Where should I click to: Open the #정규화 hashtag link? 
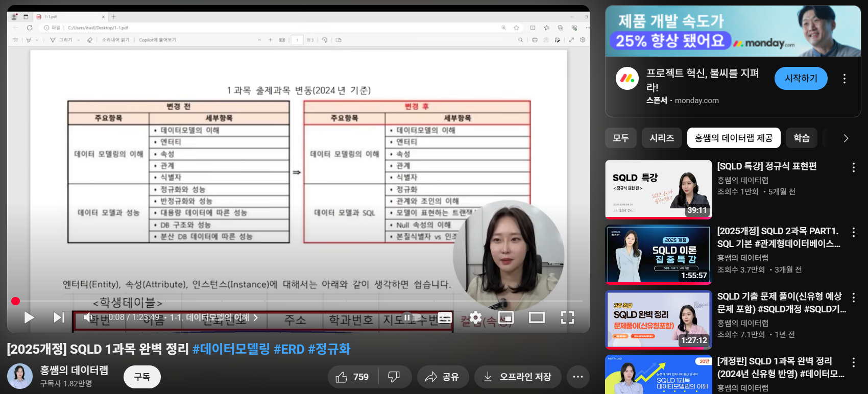pos(329,349)
